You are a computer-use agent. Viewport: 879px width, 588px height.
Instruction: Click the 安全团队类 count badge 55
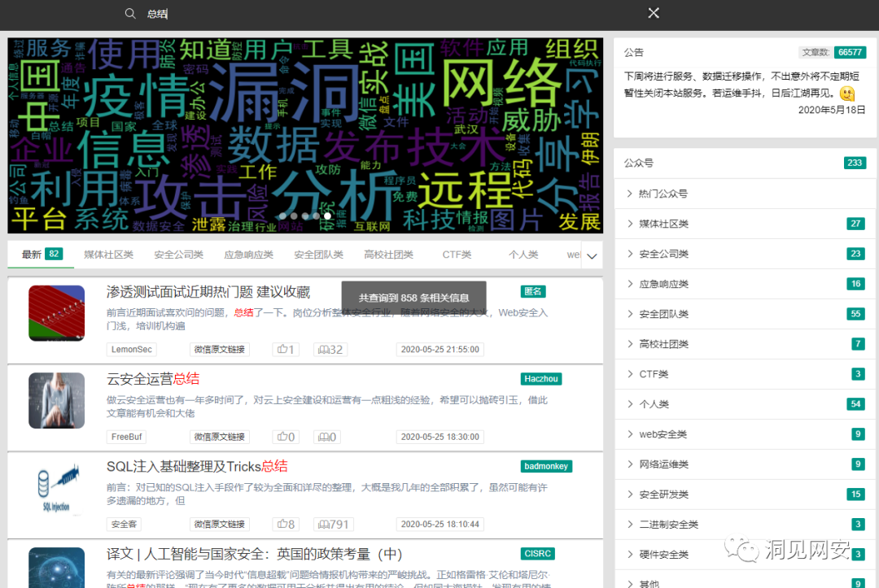(x=856, y=314)
